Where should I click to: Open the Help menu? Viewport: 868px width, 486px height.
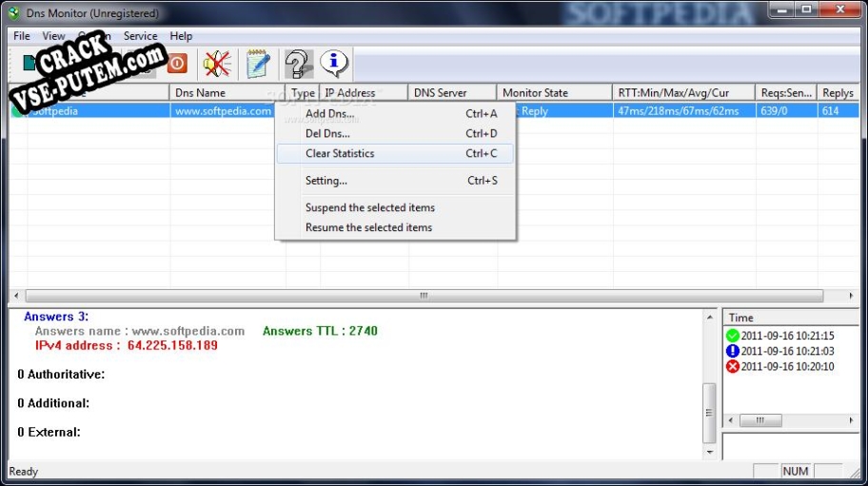tap(181, 36)
